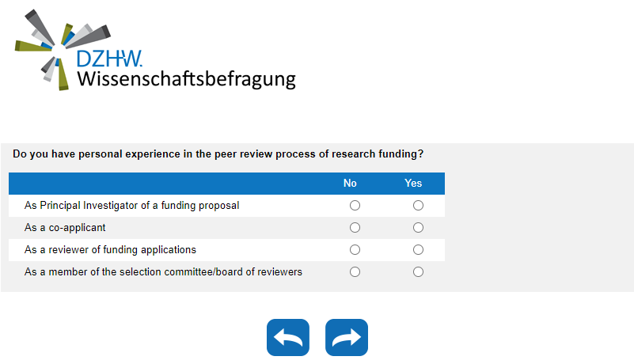Click the forward arrow to continue
The height and width of the screenshot is (364, 634).
pos(347,338)
